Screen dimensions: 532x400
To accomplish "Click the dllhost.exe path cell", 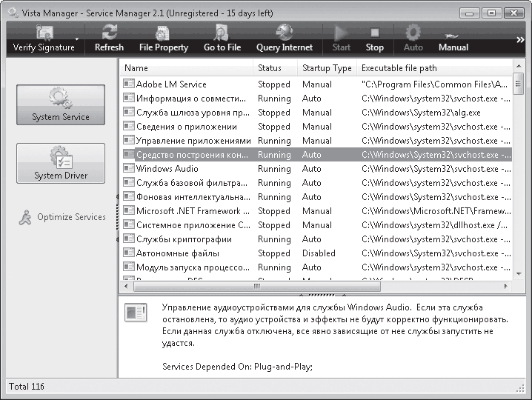I will (x=435, y=225).
